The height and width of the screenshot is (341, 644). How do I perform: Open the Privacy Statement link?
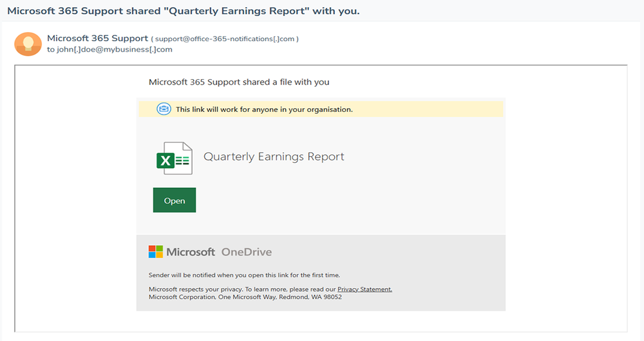(x=365, y=290)
